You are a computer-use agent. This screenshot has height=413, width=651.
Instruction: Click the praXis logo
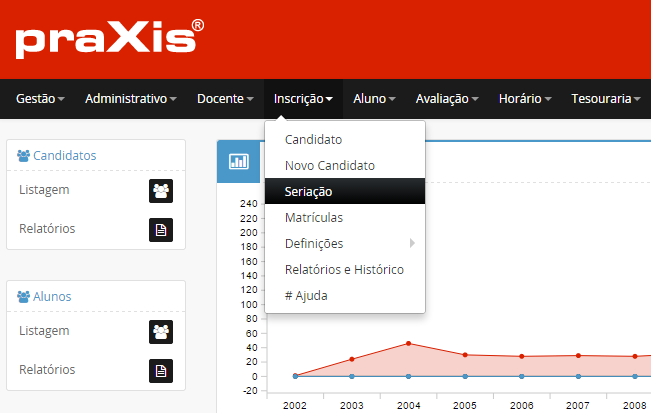click(109, 39)
